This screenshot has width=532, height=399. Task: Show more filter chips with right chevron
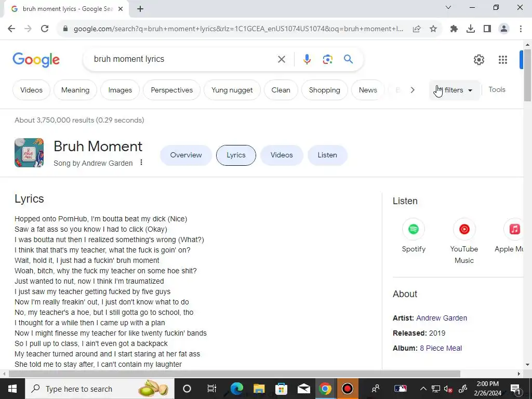pos(412,90)
